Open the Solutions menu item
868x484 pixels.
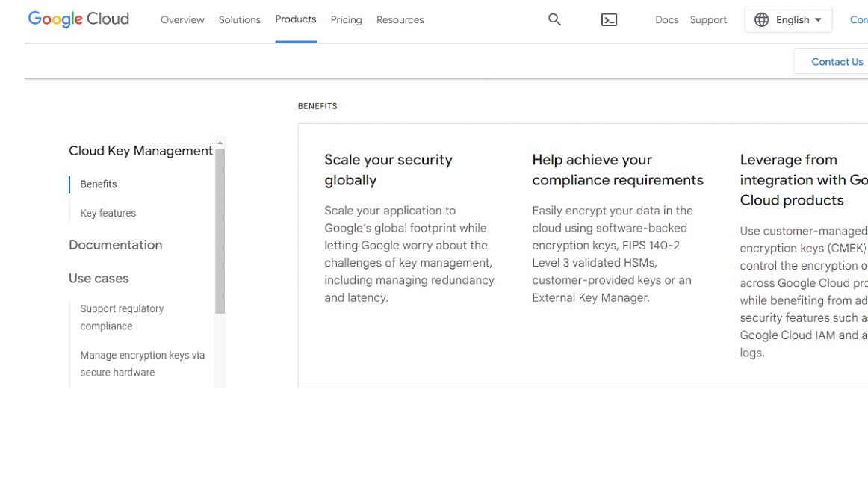coord(239,19)
